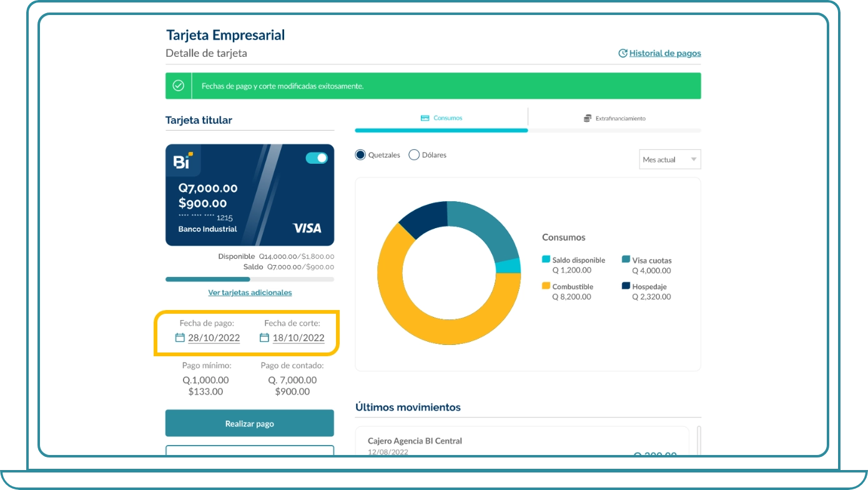The width and height of the screenshot is (868, 490).
Task: Switch to the Extrafinanciamiento tab
Action: pyautogui.click(x=614, y=118)
